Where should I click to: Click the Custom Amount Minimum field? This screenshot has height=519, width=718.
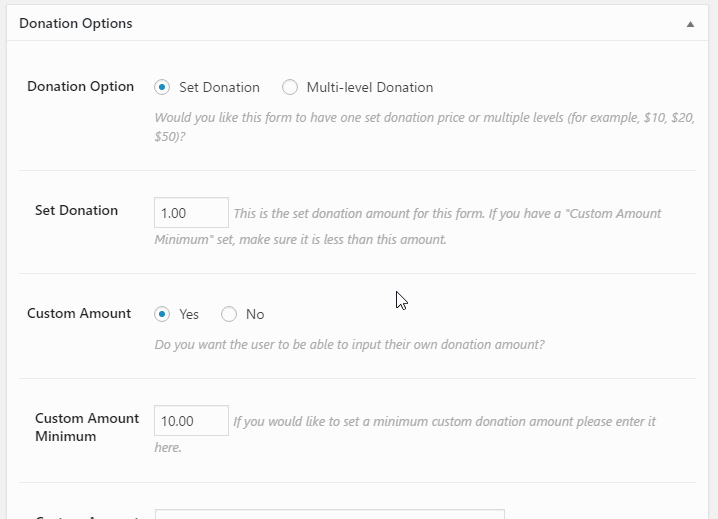point(191,421)
